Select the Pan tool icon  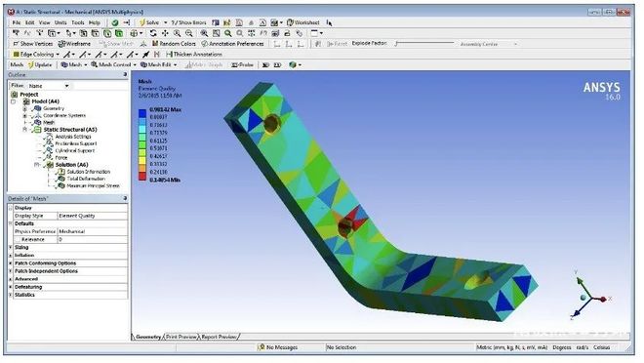tap(165, 33)
